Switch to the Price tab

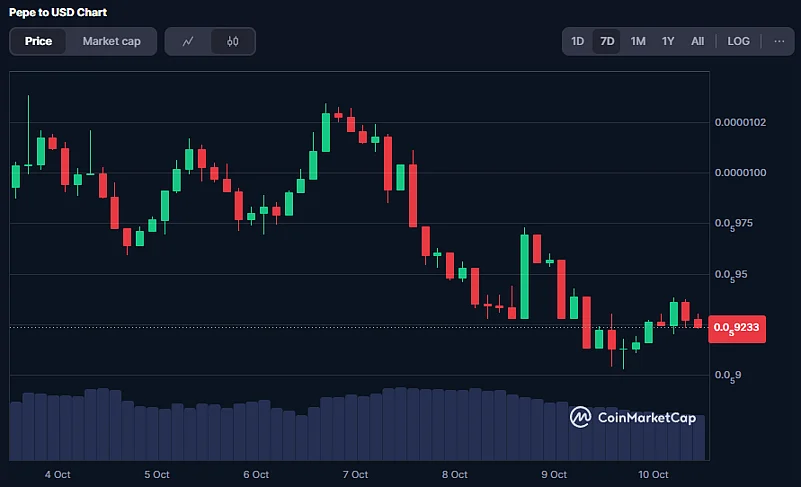[39, 41]
